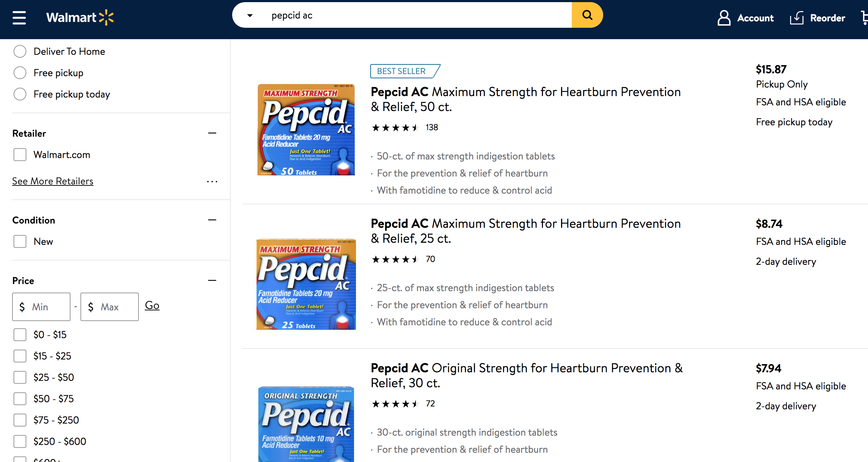This screenshot has width=868, height=462.
Task: Check the Walmart.com retailer checkbox
Action: [20, 154]
